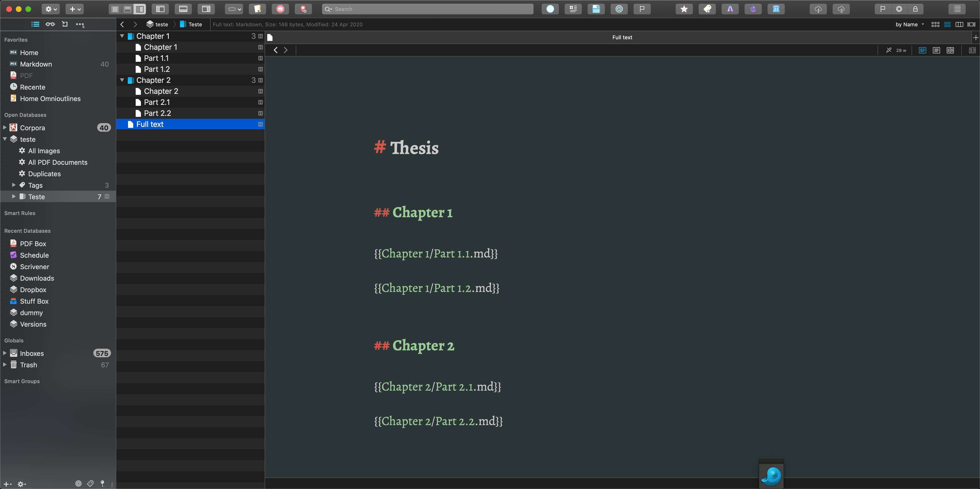Go forward using item list arrow

135,24
